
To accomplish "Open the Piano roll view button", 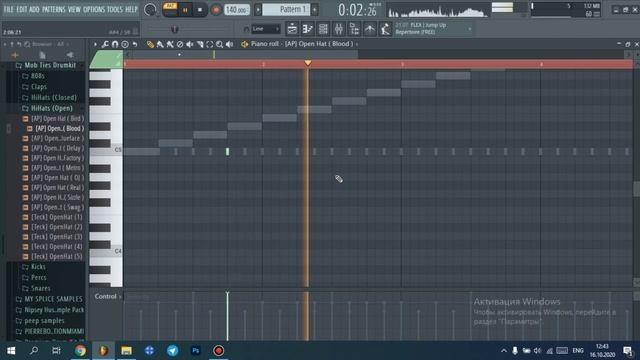I will [307, 29].
